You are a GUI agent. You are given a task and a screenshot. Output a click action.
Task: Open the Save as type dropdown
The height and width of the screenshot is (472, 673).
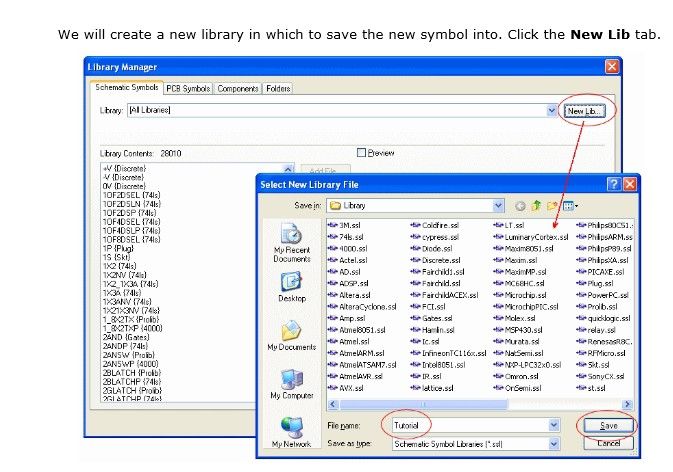553,443
